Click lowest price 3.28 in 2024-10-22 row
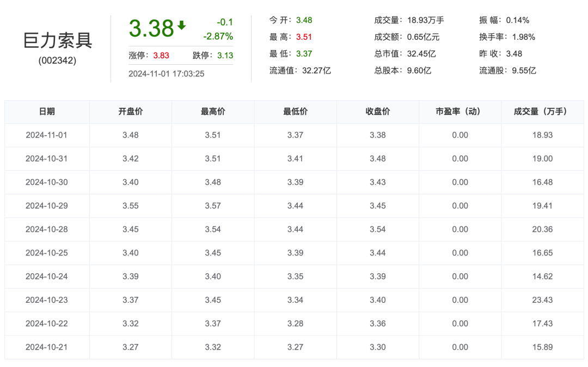 (x=296, y=323)
